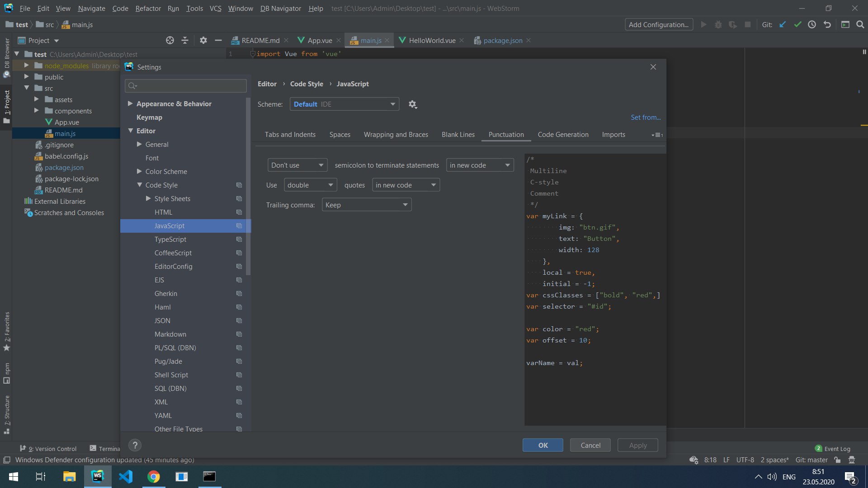Click Debug bug icon in toolbar
This screenshot has height=488, width=868.
point(718,25)
